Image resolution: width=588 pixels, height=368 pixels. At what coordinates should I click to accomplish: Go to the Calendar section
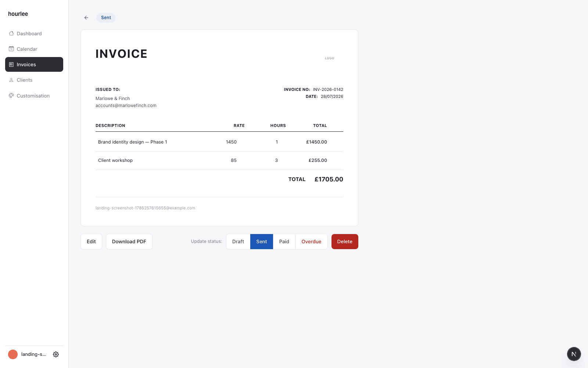34,49
